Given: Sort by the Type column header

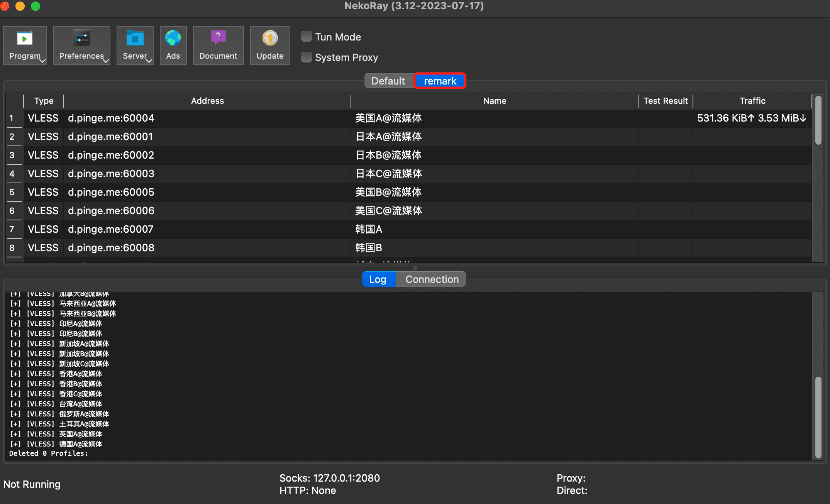Looking at the screenshot, I should (x=44, y=101).
